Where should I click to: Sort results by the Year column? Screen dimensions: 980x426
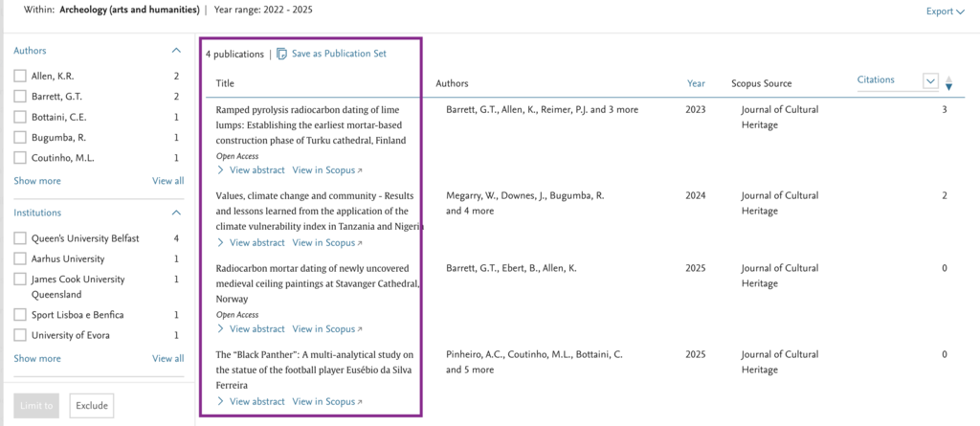pos(696,83)
